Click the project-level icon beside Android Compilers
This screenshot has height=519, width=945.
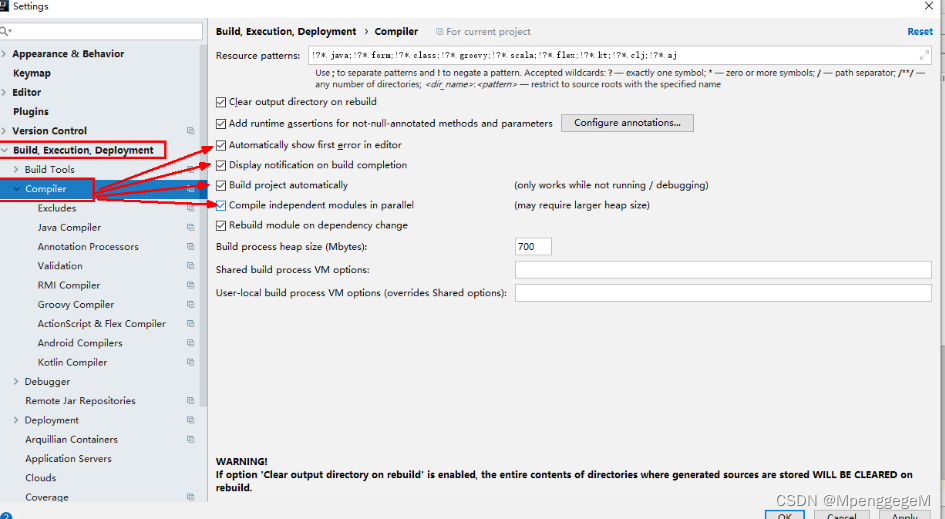point(190,343)
